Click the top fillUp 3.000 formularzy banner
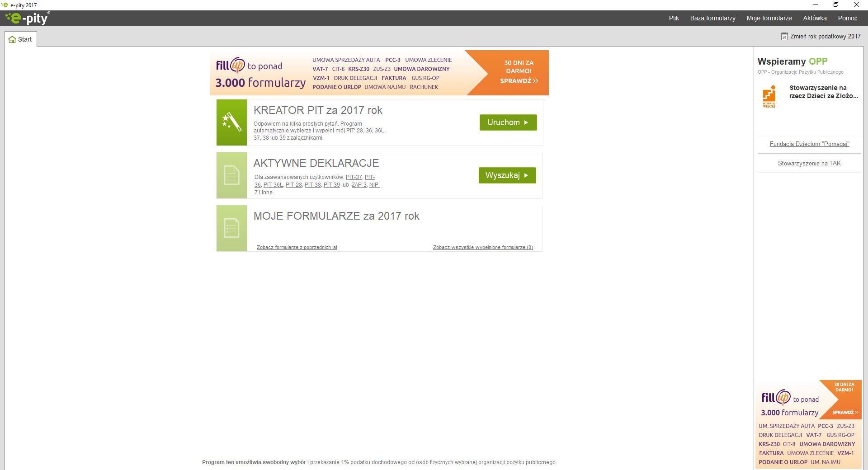 [379, 73]
